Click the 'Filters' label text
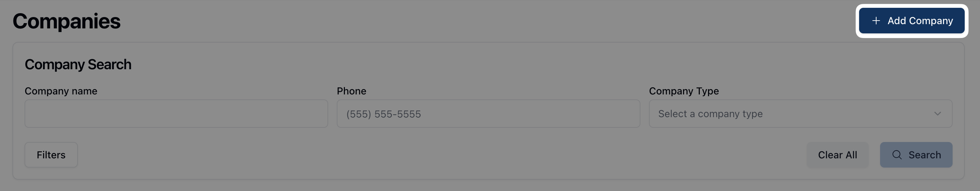This screenshot has width=980, height=191. coord(51,155)
